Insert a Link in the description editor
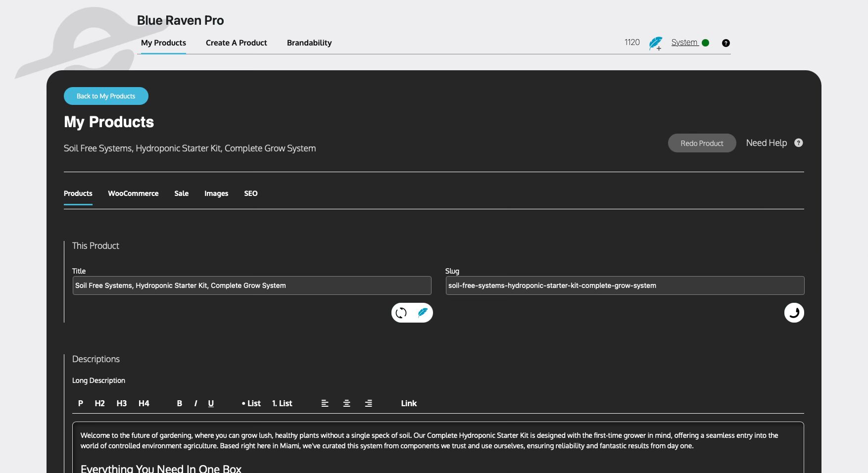Viewport: 868px width, 473px height. tap(409, 403)
